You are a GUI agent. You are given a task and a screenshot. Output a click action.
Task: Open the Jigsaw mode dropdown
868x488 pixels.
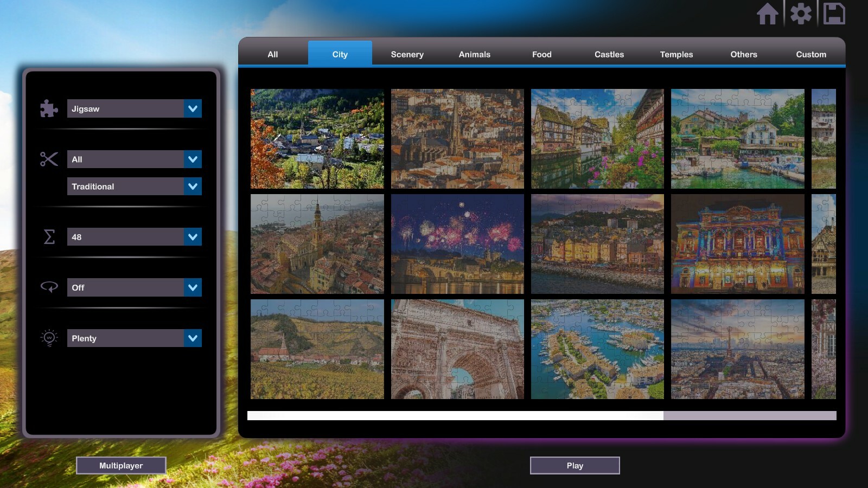(134, 108)
